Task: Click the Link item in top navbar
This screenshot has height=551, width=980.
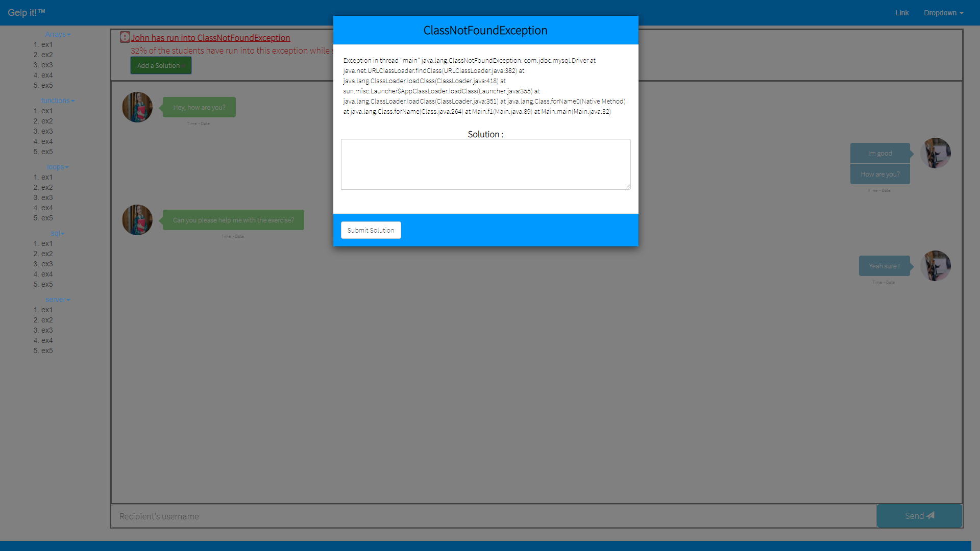Action: click(902, 13)
